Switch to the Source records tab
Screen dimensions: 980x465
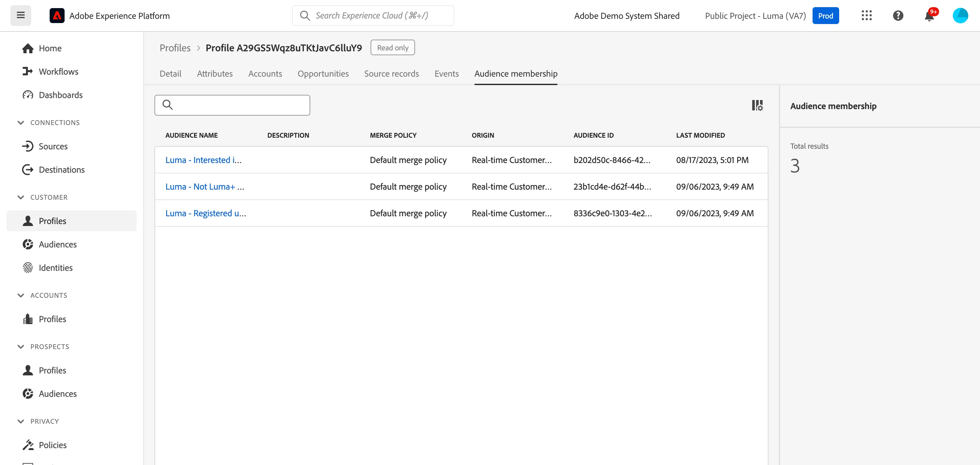pyautogui.click(x=391, y=73)
